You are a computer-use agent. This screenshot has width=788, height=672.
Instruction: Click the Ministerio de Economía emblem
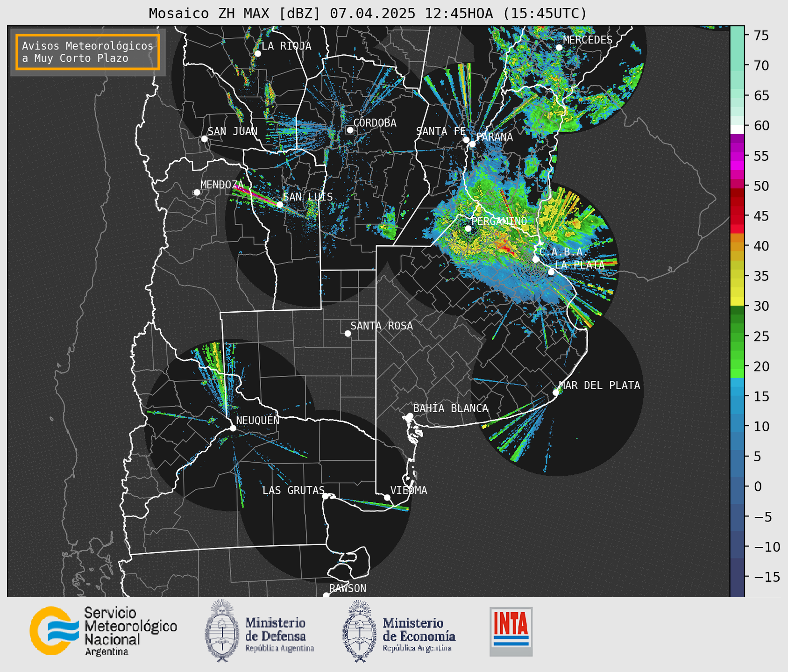(360, 631)
